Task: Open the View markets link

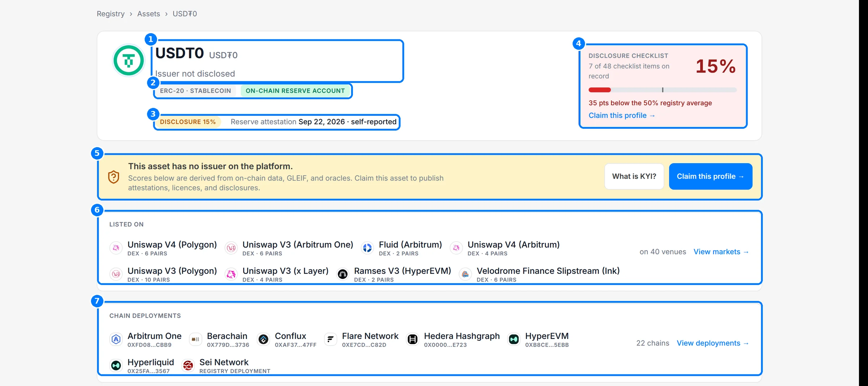Action: click(721, 252)
